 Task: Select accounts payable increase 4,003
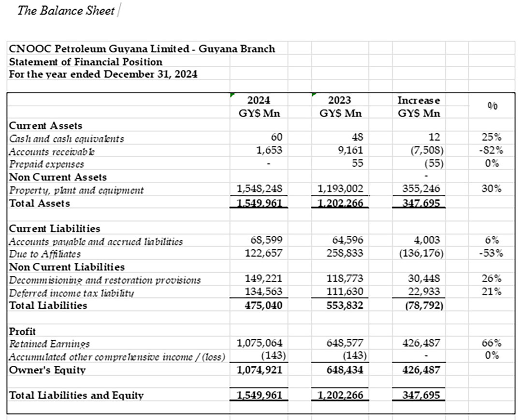click(x=428, y=240)
